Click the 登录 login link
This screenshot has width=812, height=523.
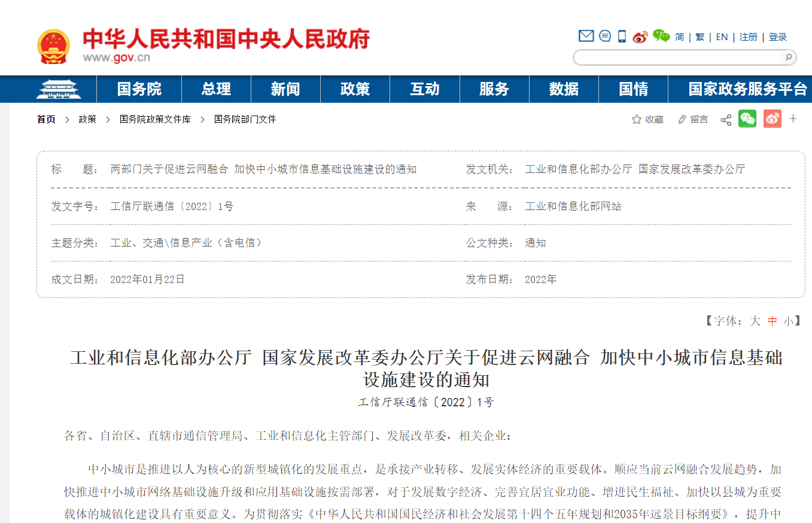pos(777,37)
